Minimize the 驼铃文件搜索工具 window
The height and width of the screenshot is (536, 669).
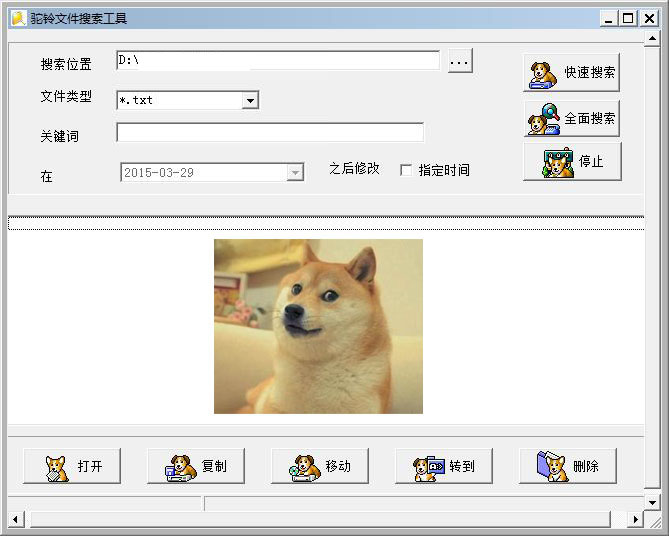[x=609, y=18]
